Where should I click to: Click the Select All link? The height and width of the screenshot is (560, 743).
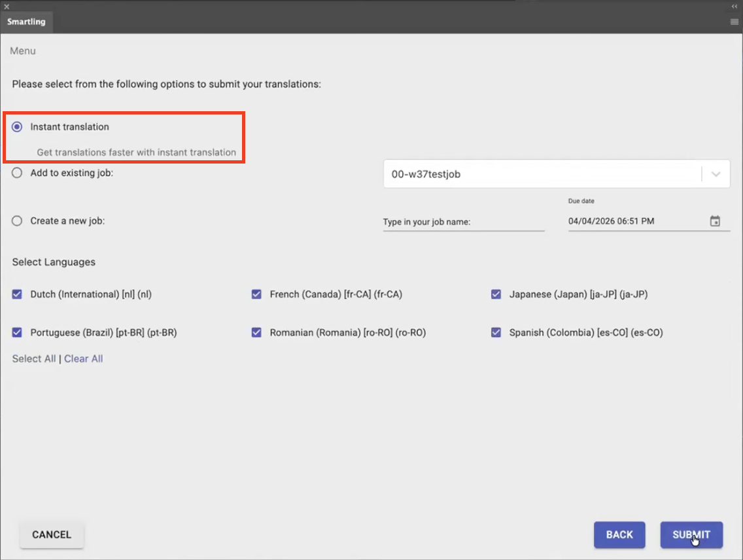[33, 359]
